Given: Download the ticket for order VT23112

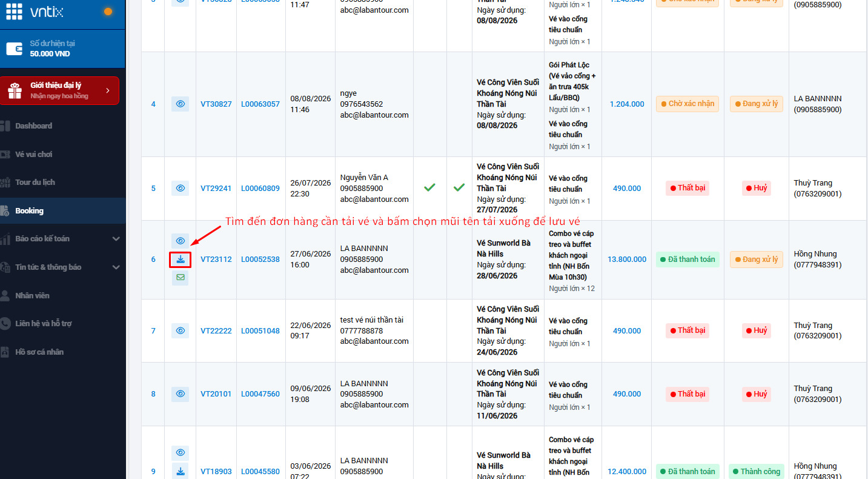Looking at the screenshot, I should tap(180, 260).
